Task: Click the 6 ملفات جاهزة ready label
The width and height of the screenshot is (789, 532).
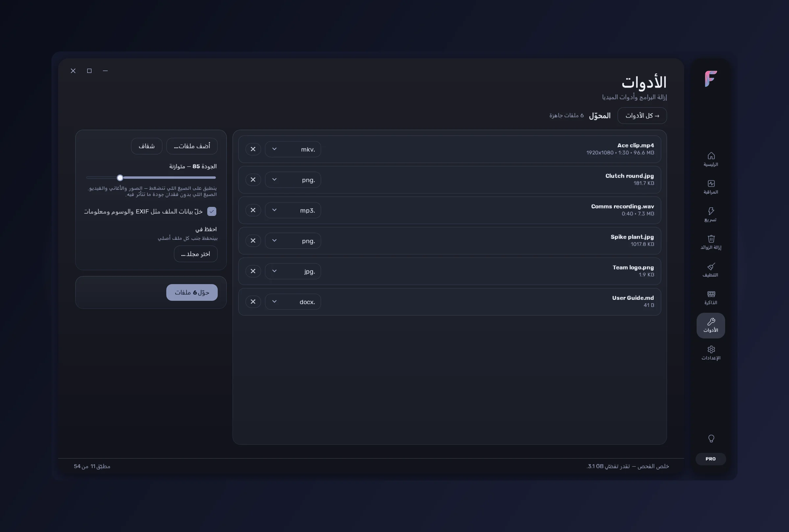Action: (x=566, y=116)
